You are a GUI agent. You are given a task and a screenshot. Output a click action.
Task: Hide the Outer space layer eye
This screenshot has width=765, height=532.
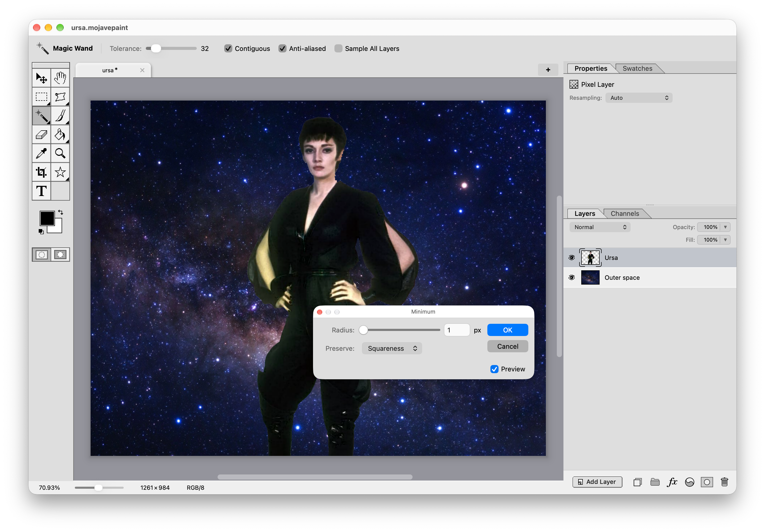[572, 277]
